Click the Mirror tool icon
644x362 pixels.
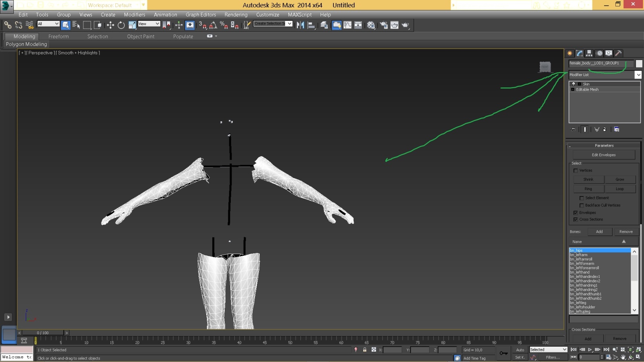300,25
